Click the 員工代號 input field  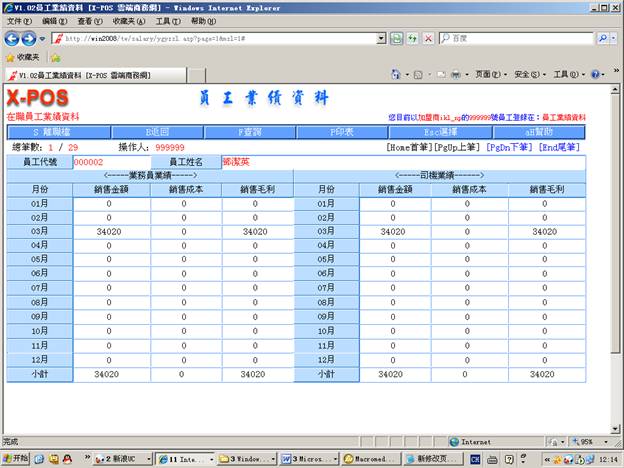108,162
